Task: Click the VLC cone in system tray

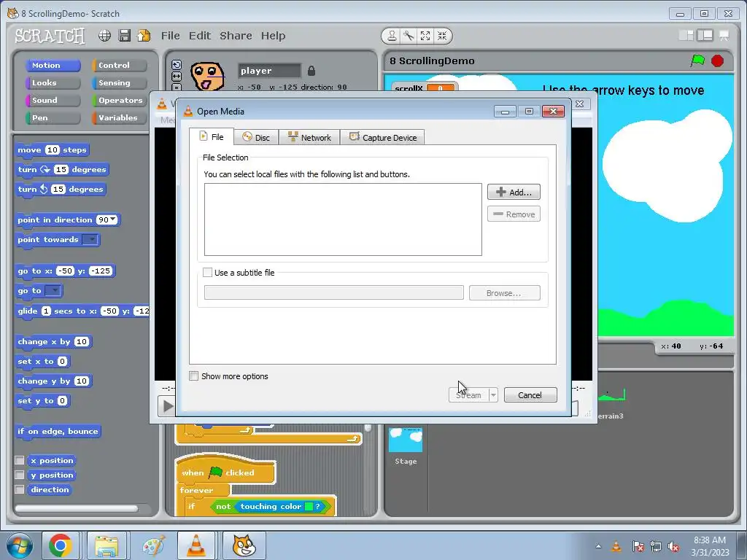Action: (x=616, y=546)
